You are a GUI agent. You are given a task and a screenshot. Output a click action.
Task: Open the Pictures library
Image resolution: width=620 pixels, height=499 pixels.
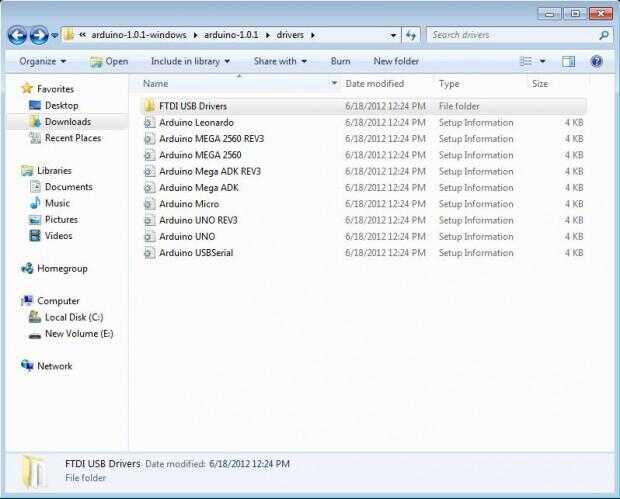61,219
